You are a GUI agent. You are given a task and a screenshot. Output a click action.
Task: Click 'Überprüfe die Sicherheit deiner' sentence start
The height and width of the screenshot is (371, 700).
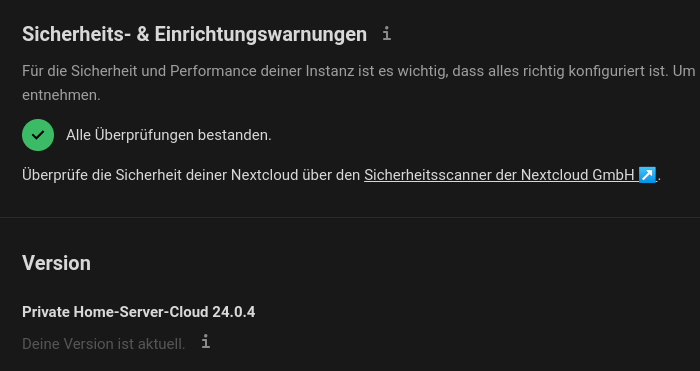pyautogui.click(x=125, y=175)
